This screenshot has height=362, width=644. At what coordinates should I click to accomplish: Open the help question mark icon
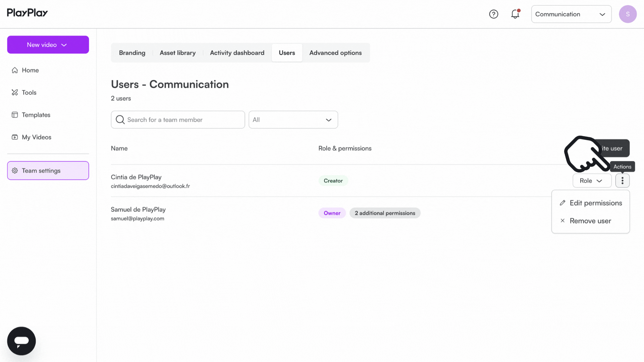[x=493, y=14]
